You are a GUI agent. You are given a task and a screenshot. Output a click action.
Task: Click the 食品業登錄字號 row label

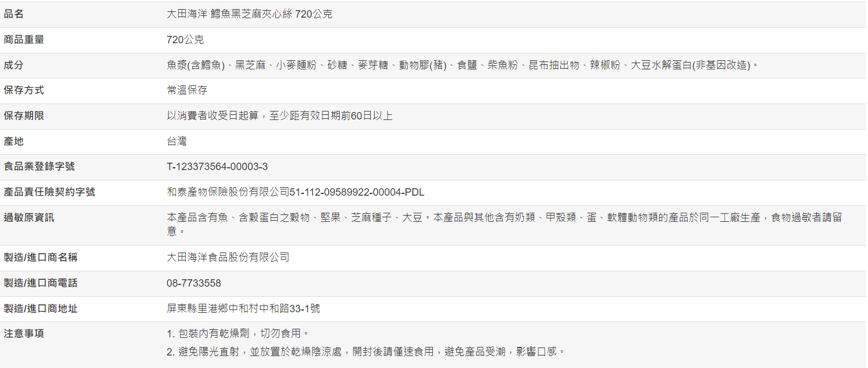click(39, 167)
